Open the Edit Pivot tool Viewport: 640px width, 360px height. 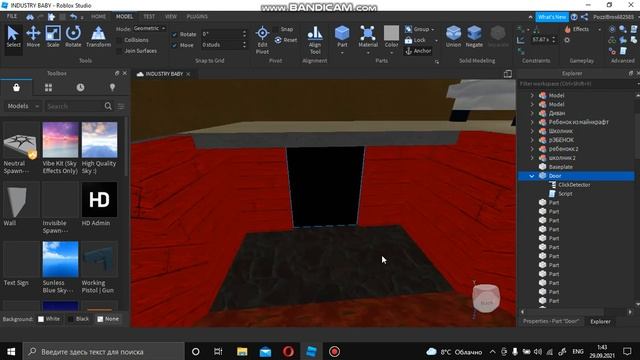pyautogui.click(x=262, y=40)
